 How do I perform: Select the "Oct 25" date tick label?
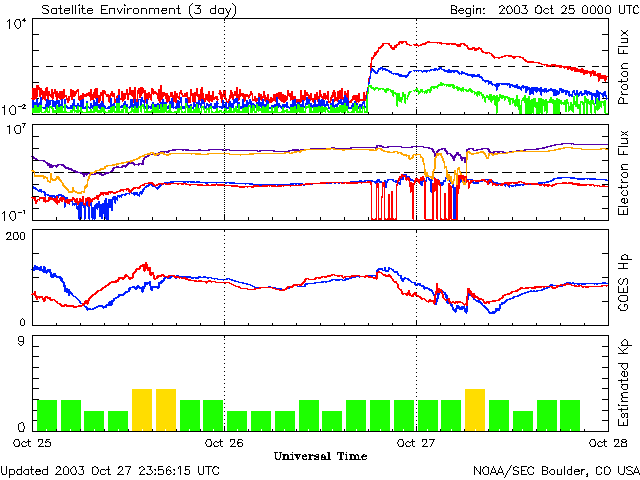pos(33,443)
